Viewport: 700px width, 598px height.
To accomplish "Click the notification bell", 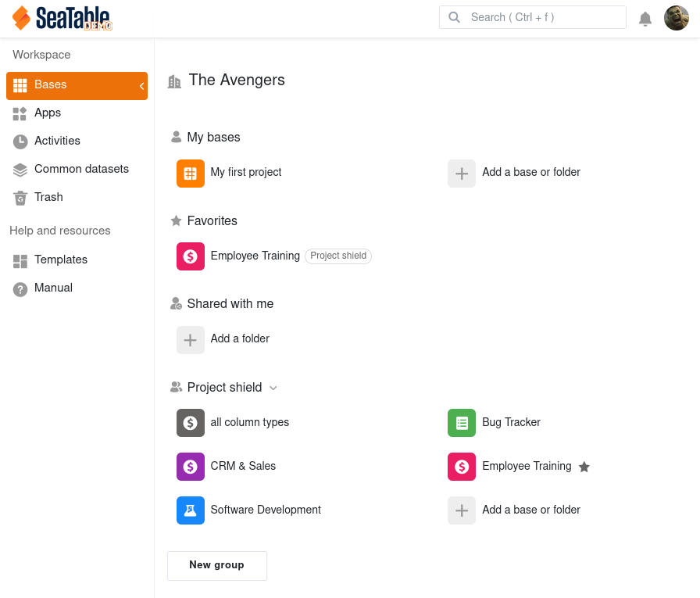I will pyautogui.click(x=645, y=18).
